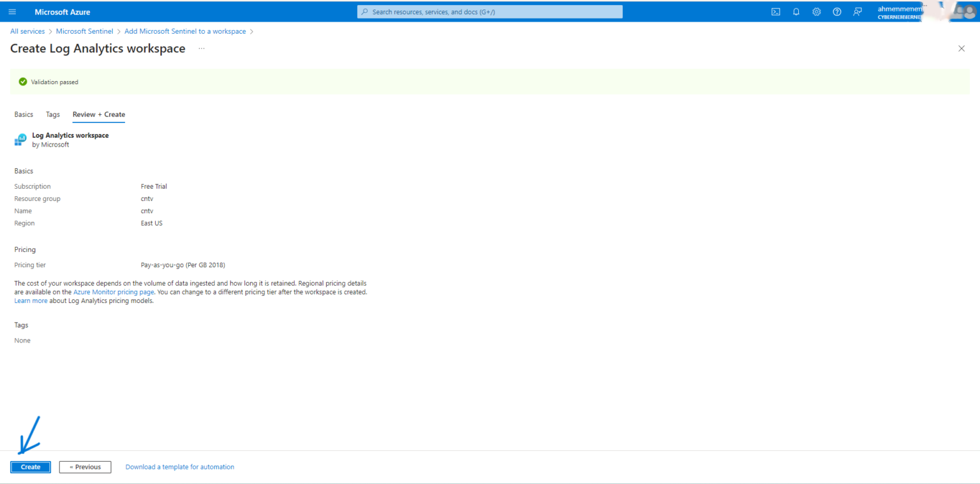Open the Azure Monitor pricing page

[114, 291]
